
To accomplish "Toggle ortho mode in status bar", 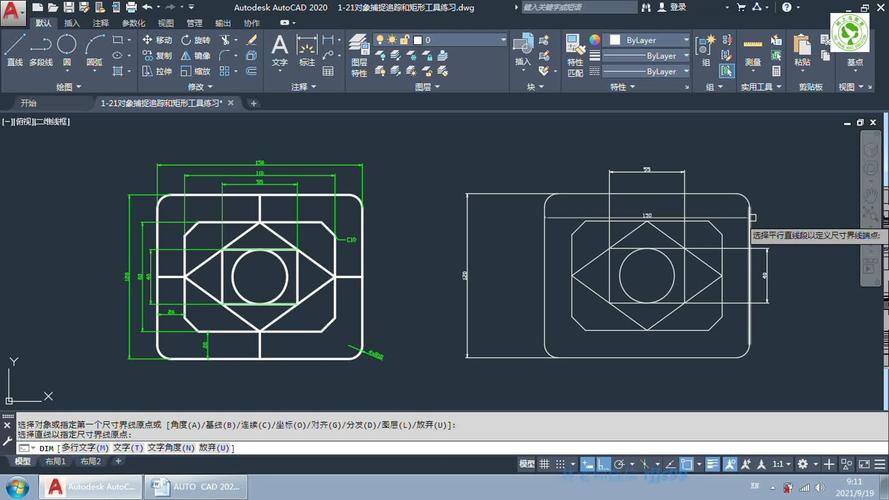I will (603, 464).
